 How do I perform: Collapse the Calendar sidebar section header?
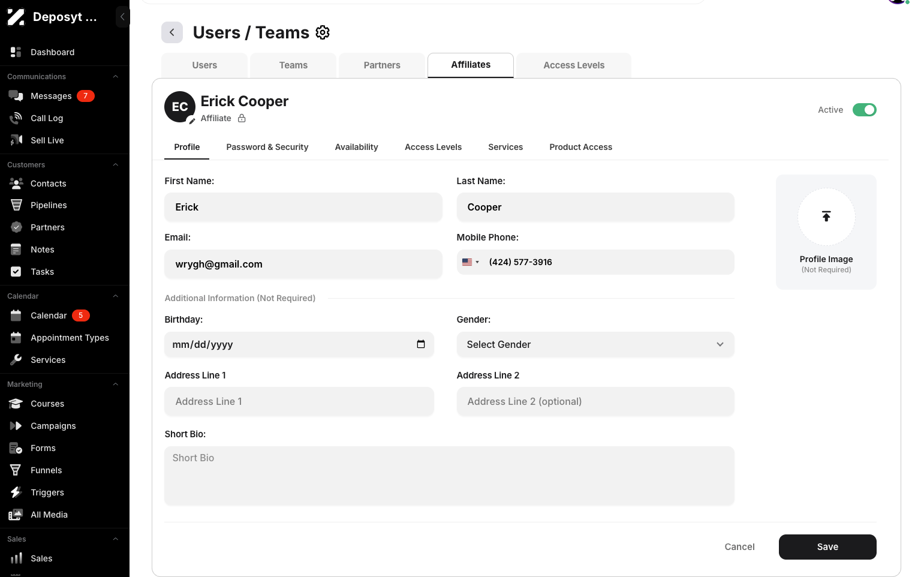[116, 296]
